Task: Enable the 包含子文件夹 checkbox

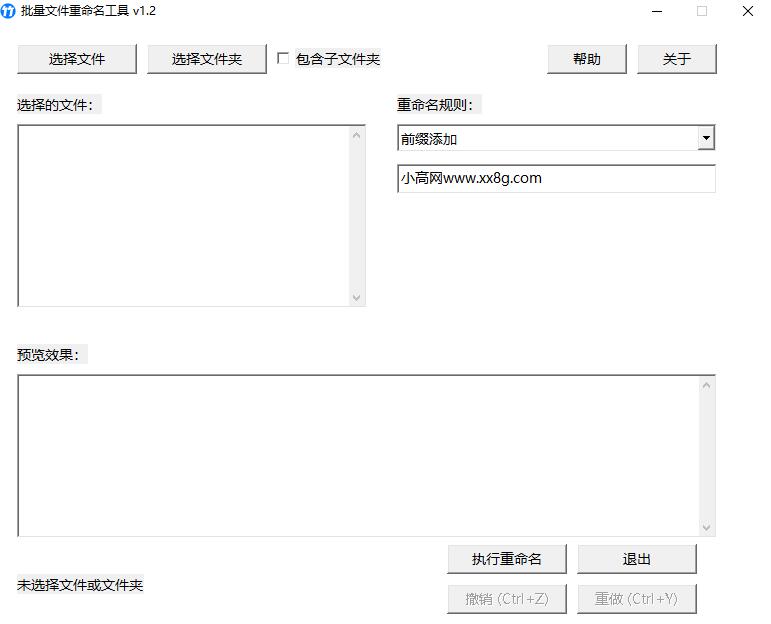Action: coord(284,59)
